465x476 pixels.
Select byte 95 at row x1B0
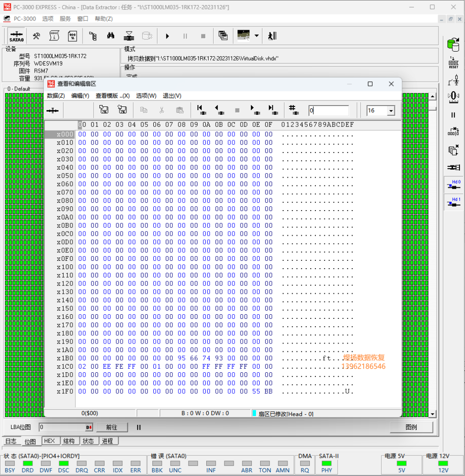point(182,358)
